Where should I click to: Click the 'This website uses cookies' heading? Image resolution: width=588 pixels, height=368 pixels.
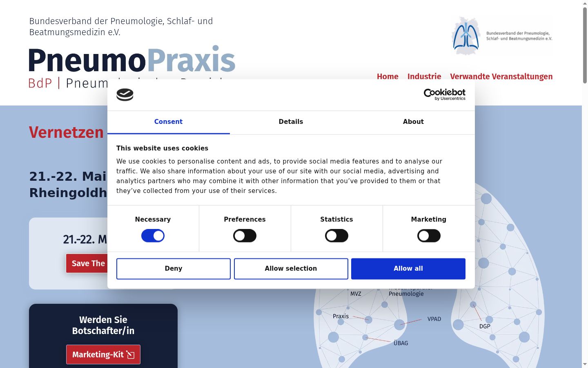(x=162, y=148)
